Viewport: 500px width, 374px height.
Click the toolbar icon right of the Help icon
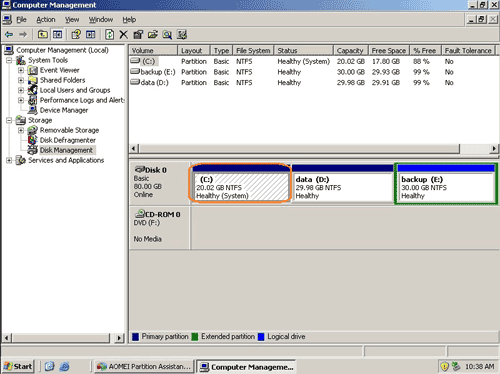pyautogui.click(x=90, y=34)
